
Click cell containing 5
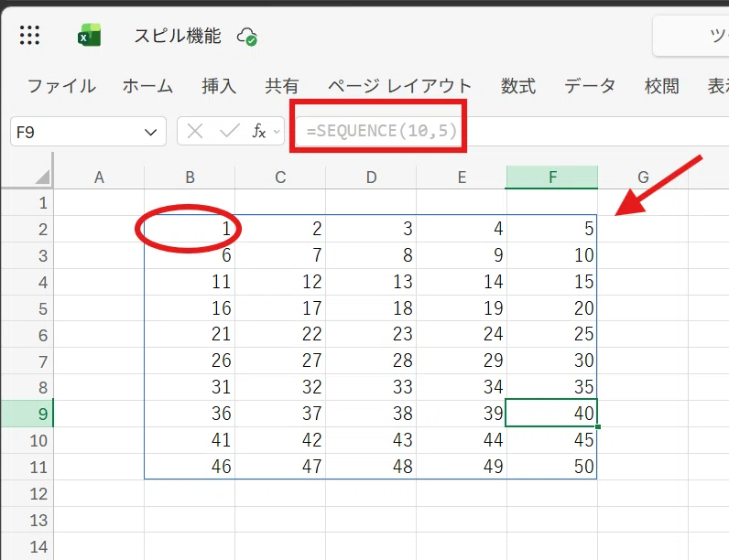[x=552, y=229]
